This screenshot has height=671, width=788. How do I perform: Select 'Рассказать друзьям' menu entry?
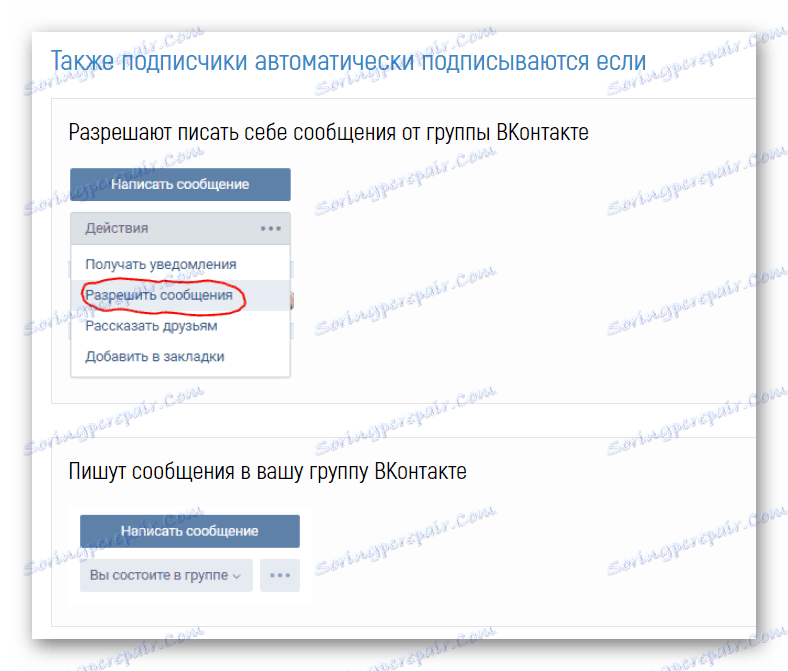(x=180, y=326)
